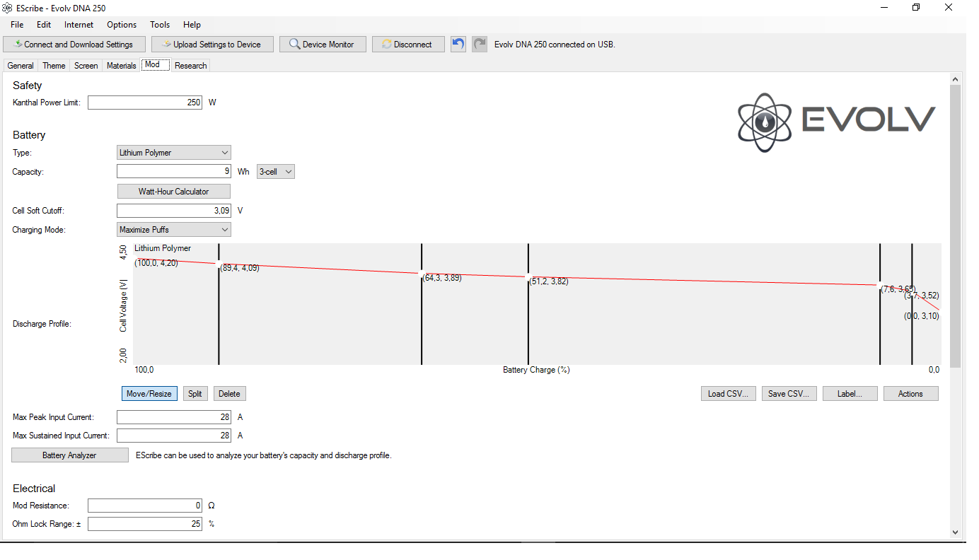The image size is (979, 560).
Task: Expand the Charging Mode dropdown
Action: click(x=173, y=230)
